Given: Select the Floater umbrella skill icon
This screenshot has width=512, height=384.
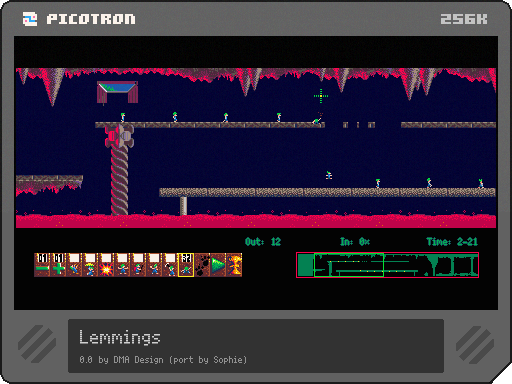Looking at the screenshot, I should point(90,265).
